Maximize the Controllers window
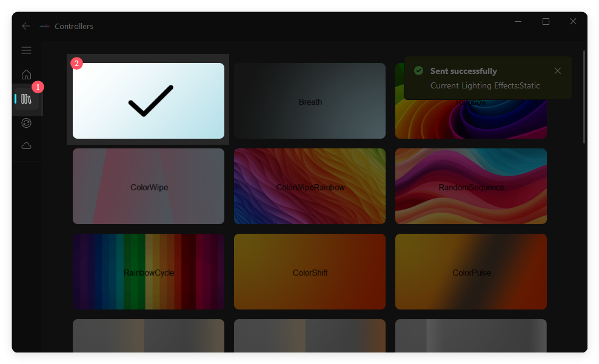Viewport: 599px width, 364px height. 546,21
